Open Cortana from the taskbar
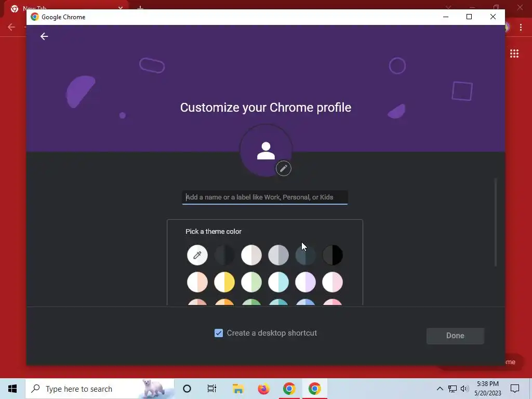The image size is (532, 399). 187,389
